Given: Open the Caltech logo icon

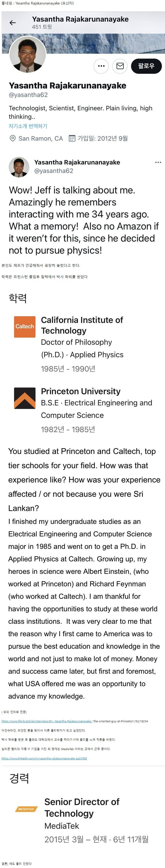Looking at the screenshot, I should tap(25, 326).
